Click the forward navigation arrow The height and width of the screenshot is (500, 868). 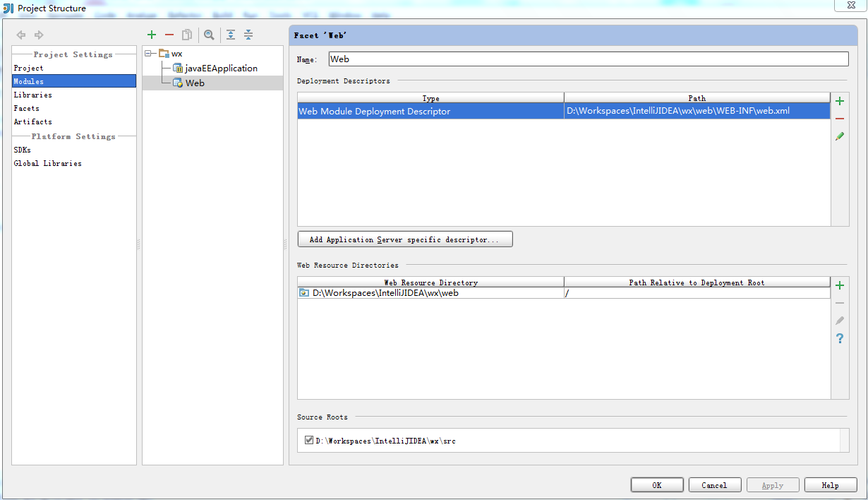click(39, 35)
